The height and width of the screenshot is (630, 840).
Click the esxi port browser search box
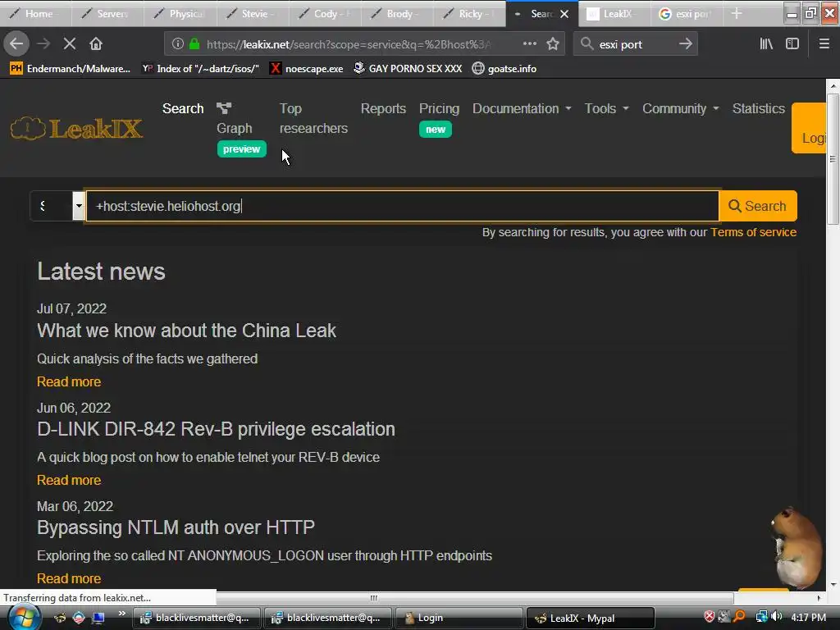635,44
